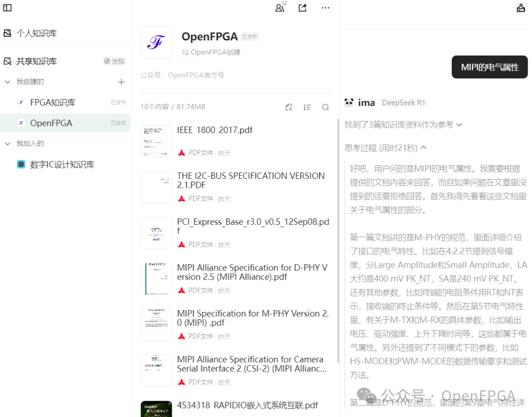Click the MIPI的电气属性 message bubble
532x417 pixels.
click(x=490, y=67)
